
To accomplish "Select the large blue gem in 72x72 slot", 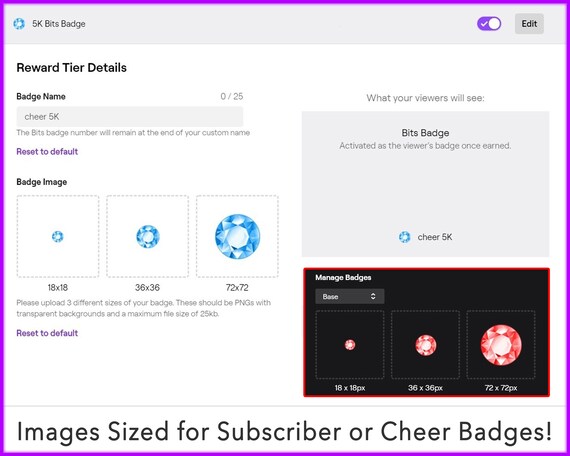I will click(237, 236).
